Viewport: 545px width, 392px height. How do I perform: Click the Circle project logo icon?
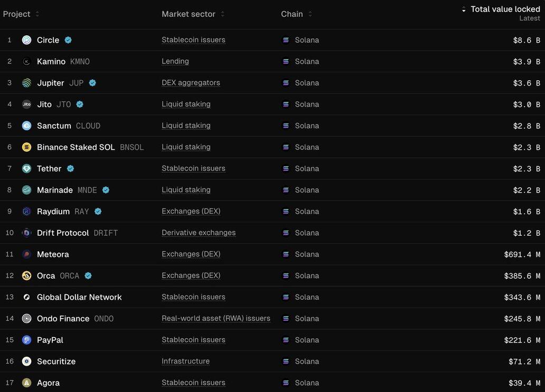(x=27, y=40)
